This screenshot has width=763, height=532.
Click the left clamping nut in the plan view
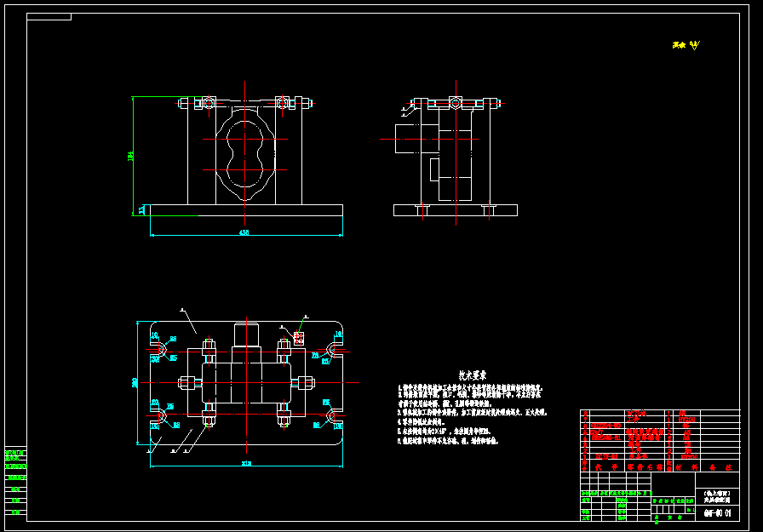pyautogui.click(x=185, y=383)
